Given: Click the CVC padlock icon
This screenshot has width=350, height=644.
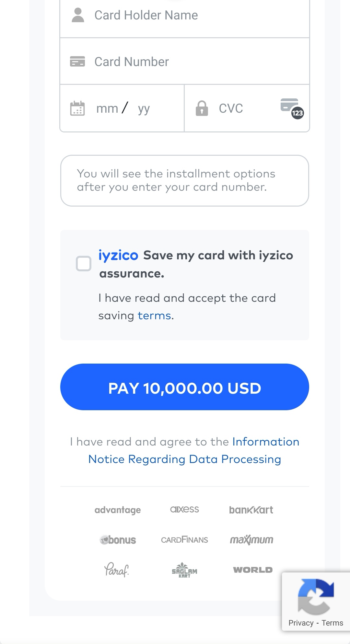Looking at the screenshot, I should (202, 108).
